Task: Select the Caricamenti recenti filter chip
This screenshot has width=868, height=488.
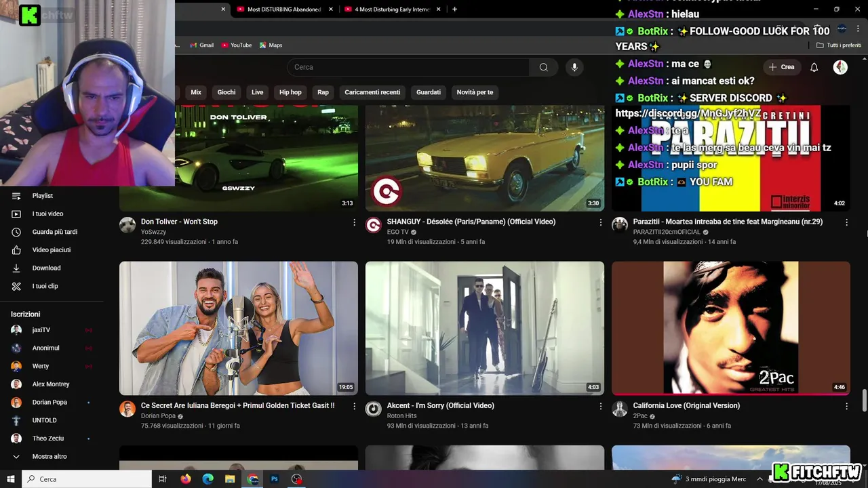Action: 372,92
